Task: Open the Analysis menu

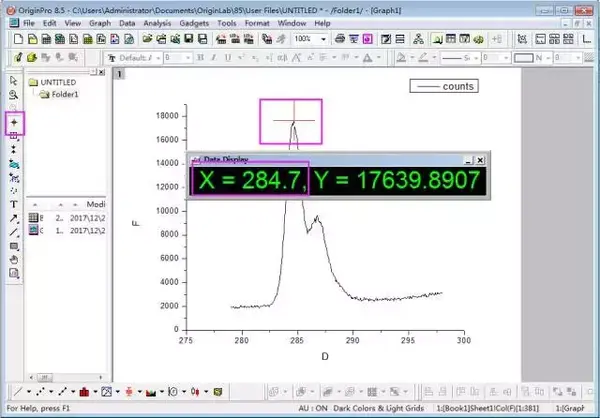Action: pyautogui.click(x=157, y=23)
